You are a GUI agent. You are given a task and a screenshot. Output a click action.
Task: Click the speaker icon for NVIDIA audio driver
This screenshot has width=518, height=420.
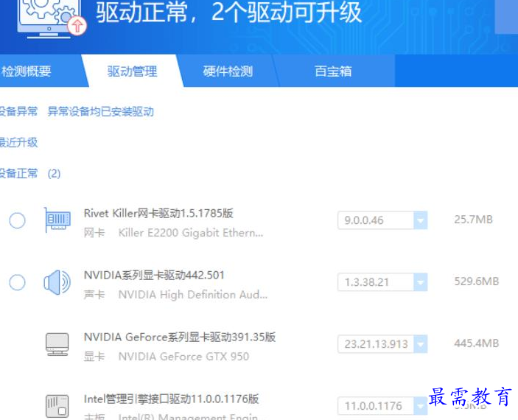coord(57,282)
